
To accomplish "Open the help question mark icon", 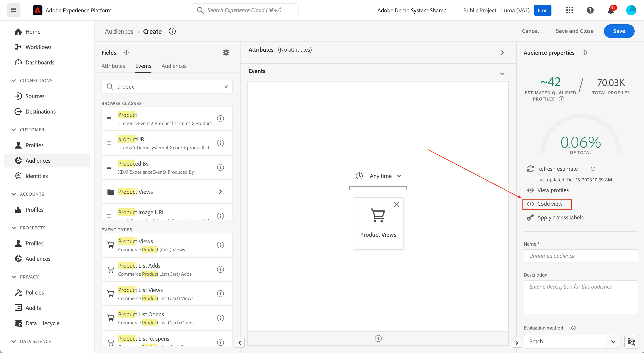I will (x=590, y=10).
